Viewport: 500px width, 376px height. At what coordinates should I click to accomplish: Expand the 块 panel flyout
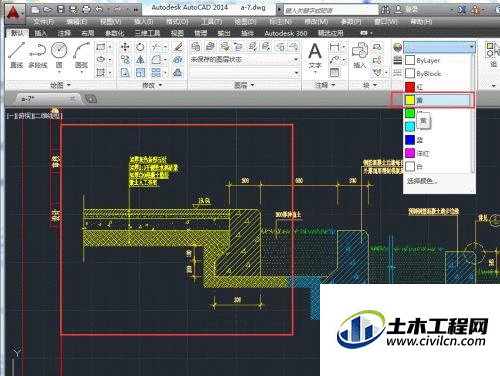click(x=370, y=85)
